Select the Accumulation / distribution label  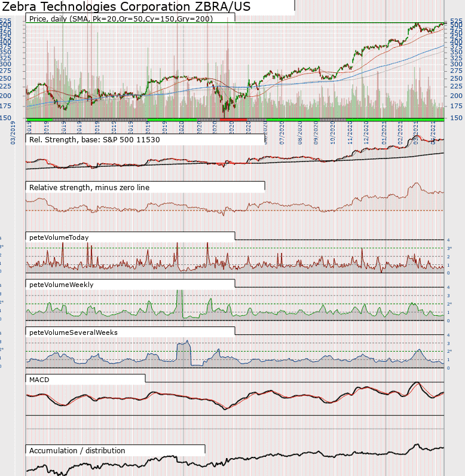[x=77, y=450]
